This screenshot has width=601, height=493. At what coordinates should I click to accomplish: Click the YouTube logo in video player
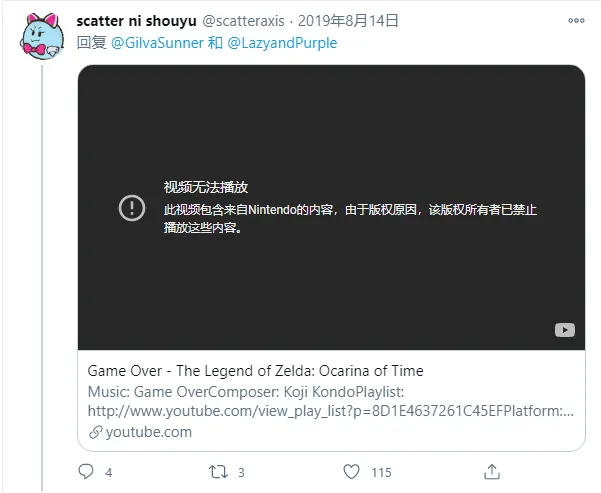pyautogui.click(x=565, y=330)
